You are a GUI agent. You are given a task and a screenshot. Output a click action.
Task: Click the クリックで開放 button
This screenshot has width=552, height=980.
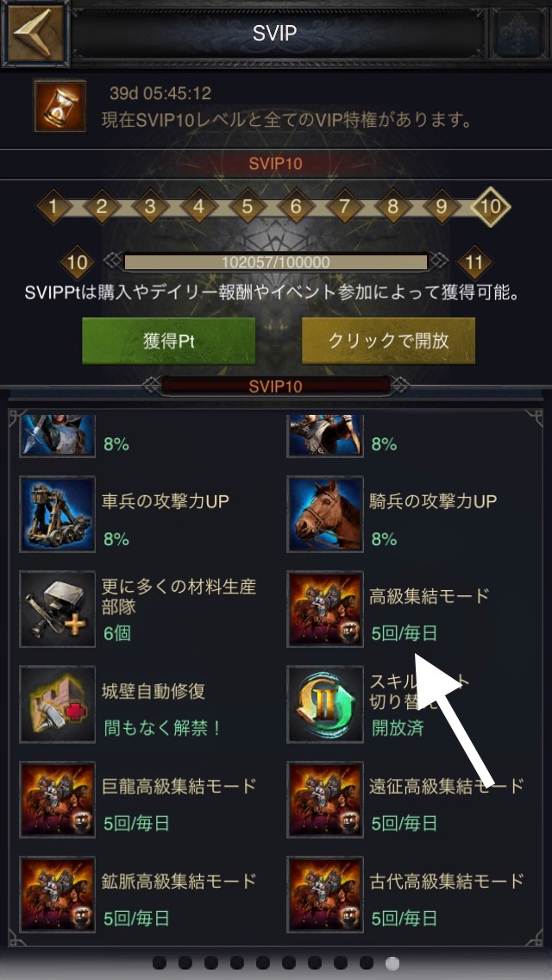tap(388, 341)
